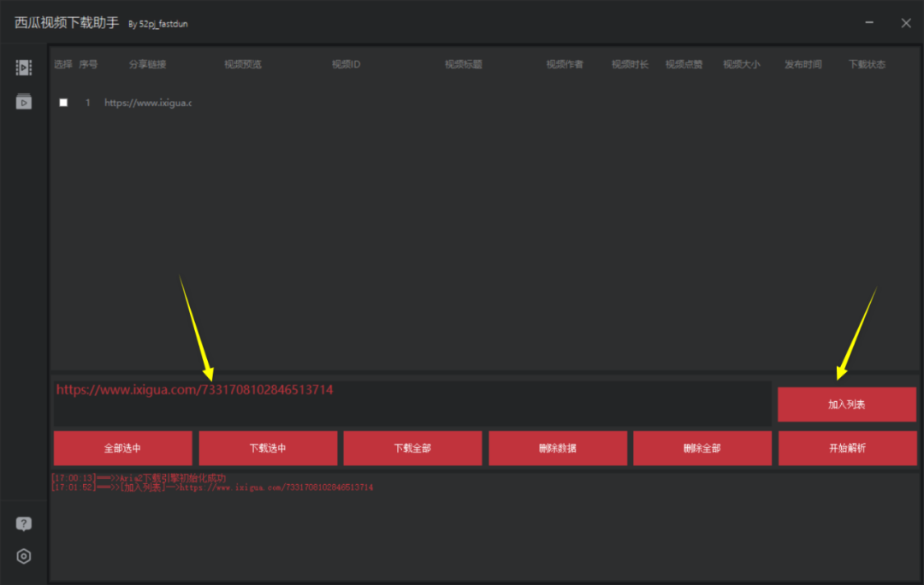The height and width of the screenshot is (585, 924).
Task: Click the 删除全部 button
Action: [x=702, y=448]
